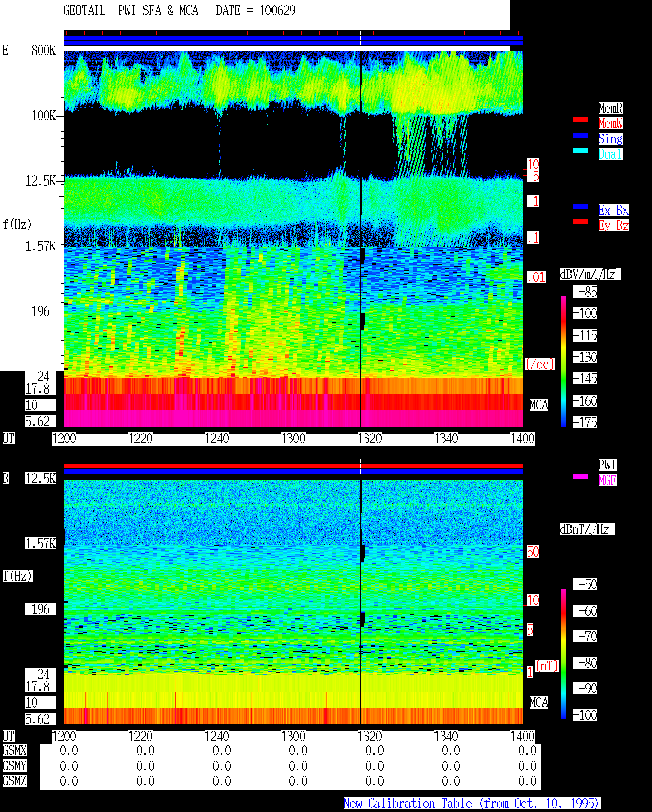Click the blue Sing legend swatch

click(x=581, y=135)
